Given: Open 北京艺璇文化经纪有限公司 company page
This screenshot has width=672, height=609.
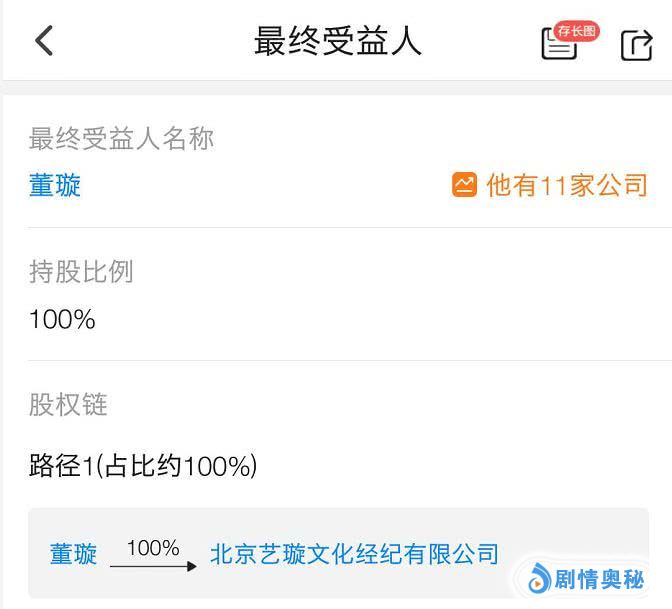Looking at the screenshot, I should coord(354,553).
